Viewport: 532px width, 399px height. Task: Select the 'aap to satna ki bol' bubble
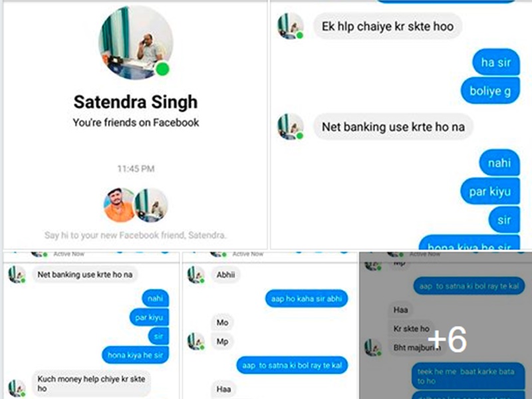coord(292,365)
